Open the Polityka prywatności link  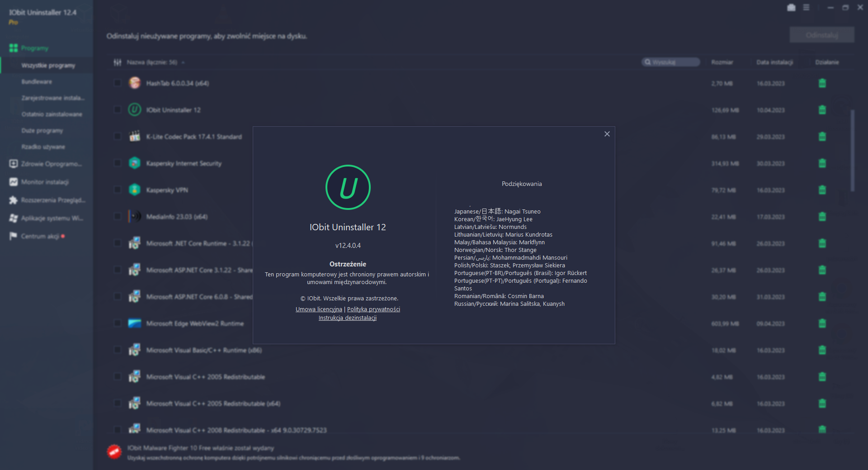point(373,309)
